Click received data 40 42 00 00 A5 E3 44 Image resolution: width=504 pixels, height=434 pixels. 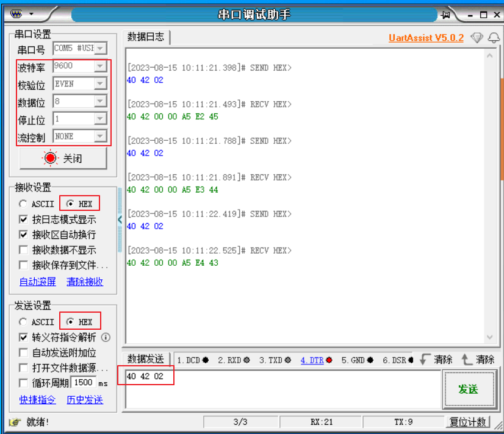[x=173, y=190]
